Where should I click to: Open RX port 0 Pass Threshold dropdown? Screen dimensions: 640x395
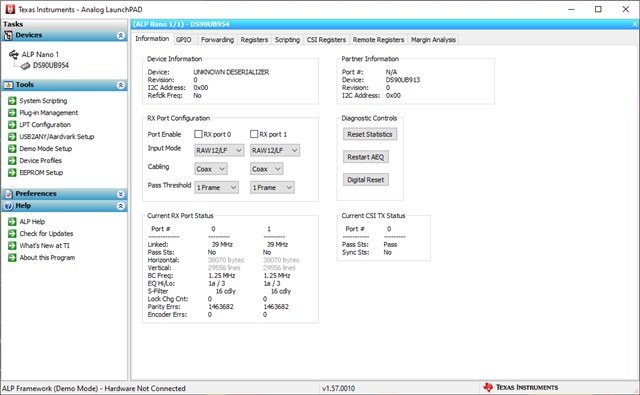tap(216, 187)
